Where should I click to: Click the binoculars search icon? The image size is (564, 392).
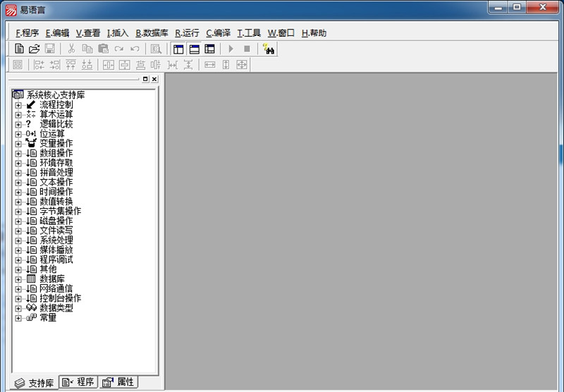point(269,49)
